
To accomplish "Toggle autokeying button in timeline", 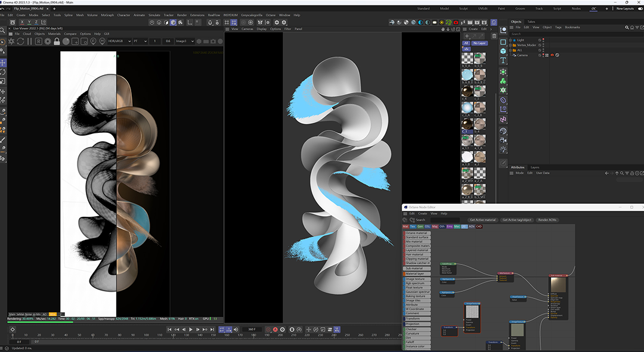I will [275, 329].
